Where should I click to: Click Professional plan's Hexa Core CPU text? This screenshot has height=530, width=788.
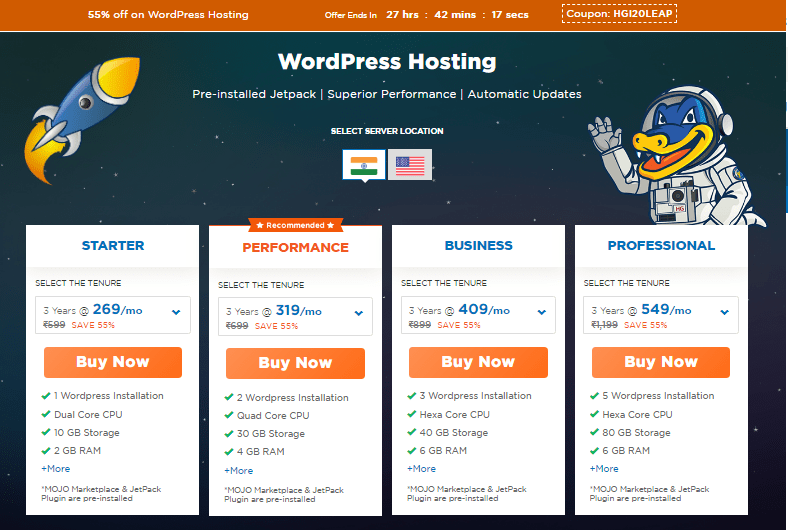(x=637, y=414)
